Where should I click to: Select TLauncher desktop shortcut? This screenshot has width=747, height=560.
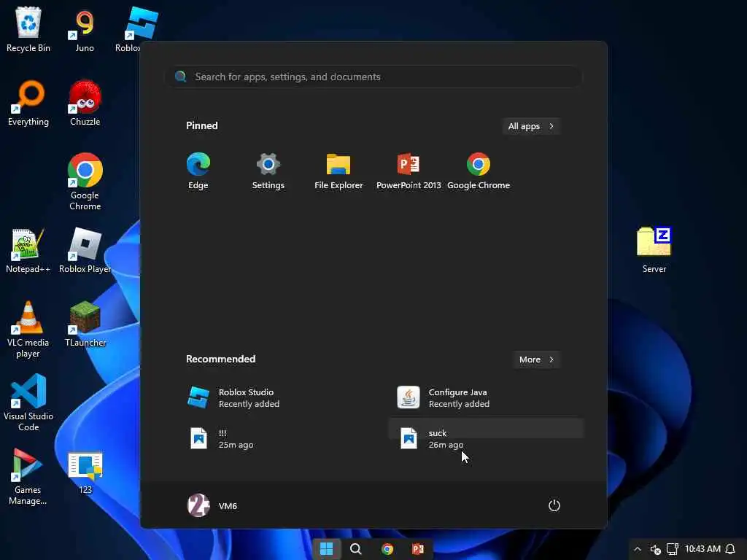pyautogui.click(x=85, y=324)
